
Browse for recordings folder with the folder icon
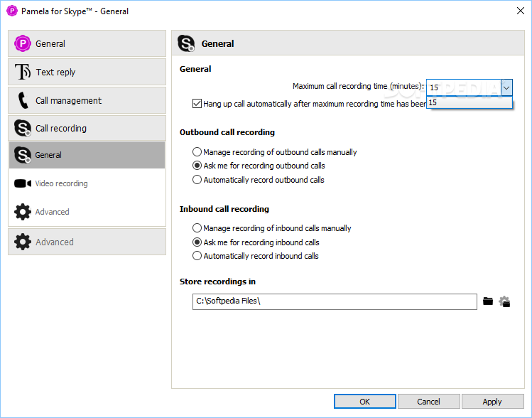point(488,301)
